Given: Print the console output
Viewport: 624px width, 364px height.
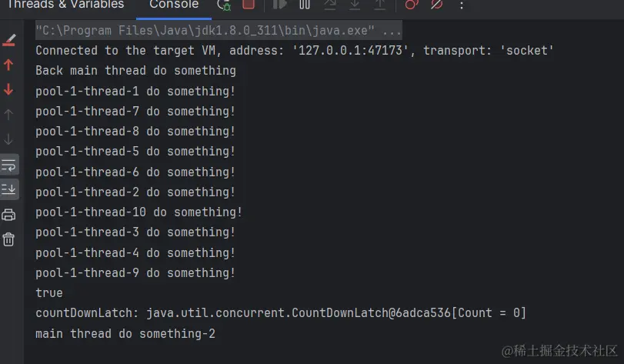Looking at the screenshot, I should point(8,215).
